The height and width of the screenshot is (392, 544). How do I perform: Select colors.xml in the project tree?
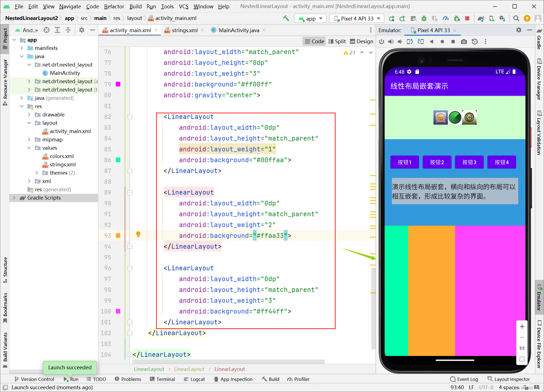[62, 156]
